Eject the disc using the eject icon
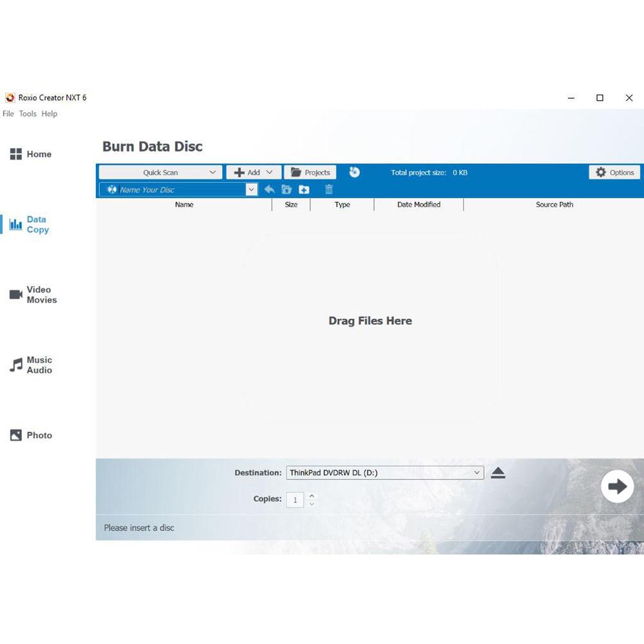 point(498,472)
